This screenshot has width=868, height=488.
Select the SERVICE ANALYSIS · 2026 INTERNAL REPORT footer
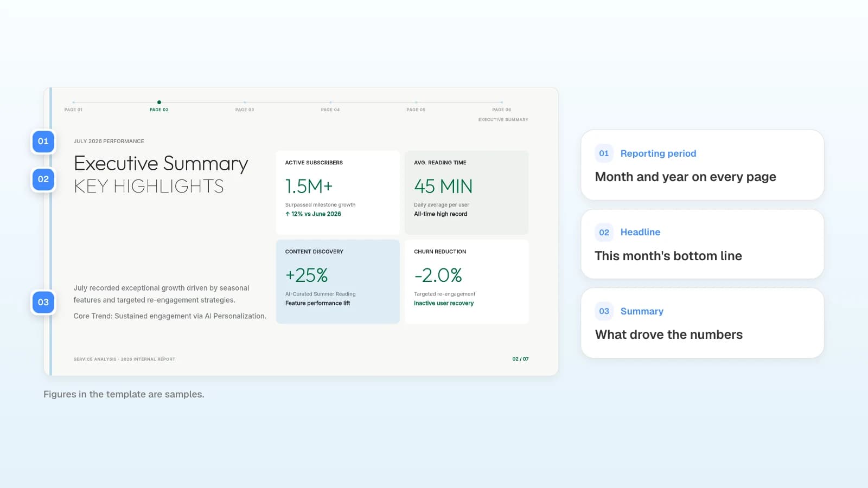124,359
